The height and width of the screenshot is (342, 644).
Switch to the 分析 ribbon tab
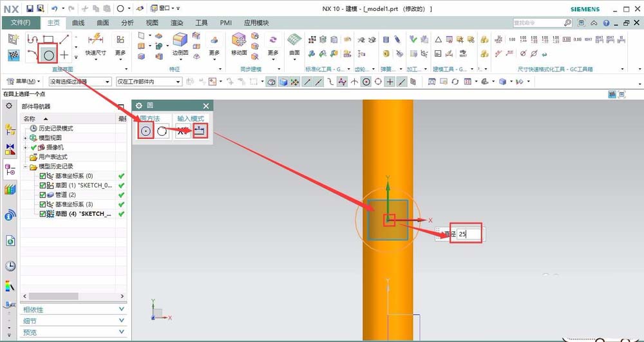128,23
